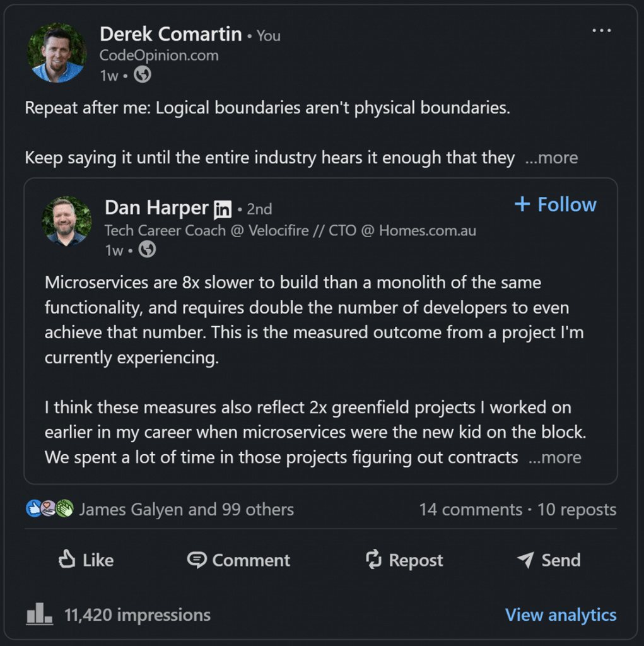
Task: Follow Dan Harper
Action: pos(556,204)
